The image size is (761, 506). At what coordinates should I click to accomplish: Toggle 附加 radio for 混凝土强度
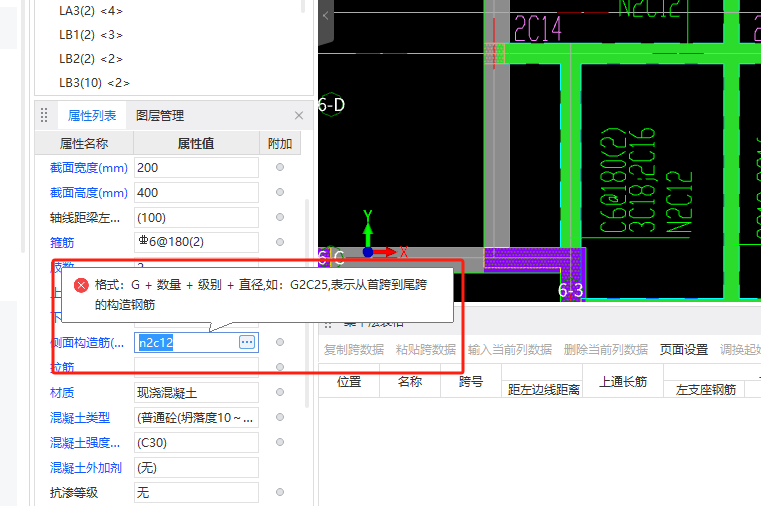click(x=280, y=442)
